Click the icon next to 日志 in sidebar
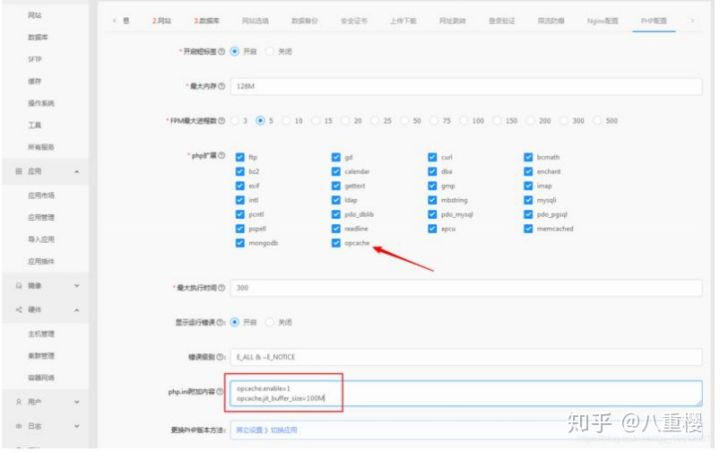Screen dimensions: 720x452 (x=19, y=426)
